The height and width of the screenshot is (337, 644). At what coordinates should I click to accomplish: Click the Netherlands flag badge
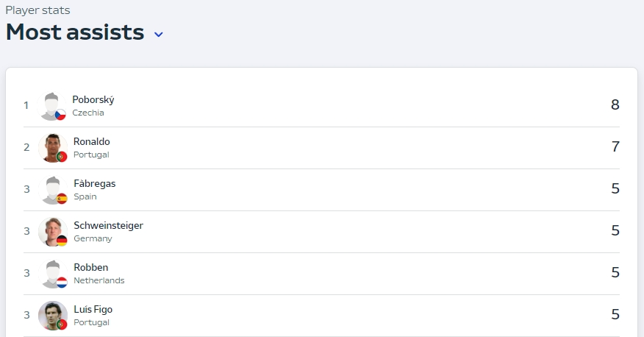point(62,283)
